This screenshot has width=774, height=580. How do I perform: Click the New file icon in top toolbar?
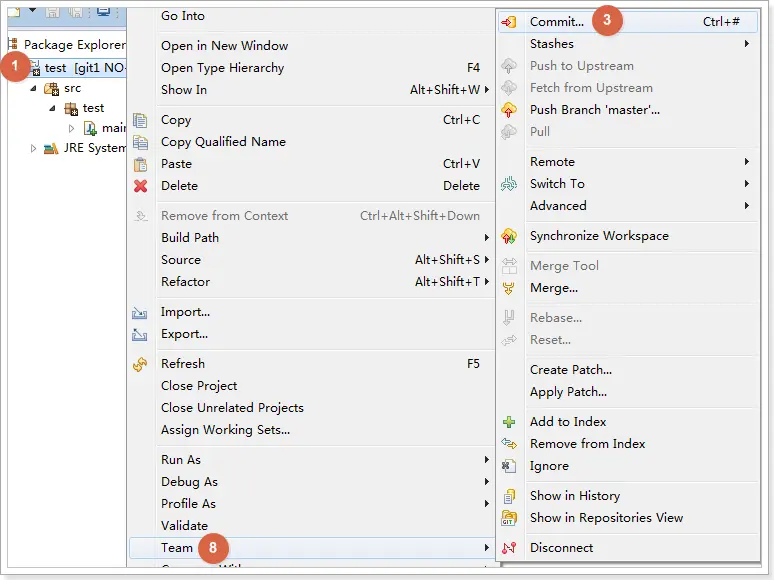click(x=13, y=11)
